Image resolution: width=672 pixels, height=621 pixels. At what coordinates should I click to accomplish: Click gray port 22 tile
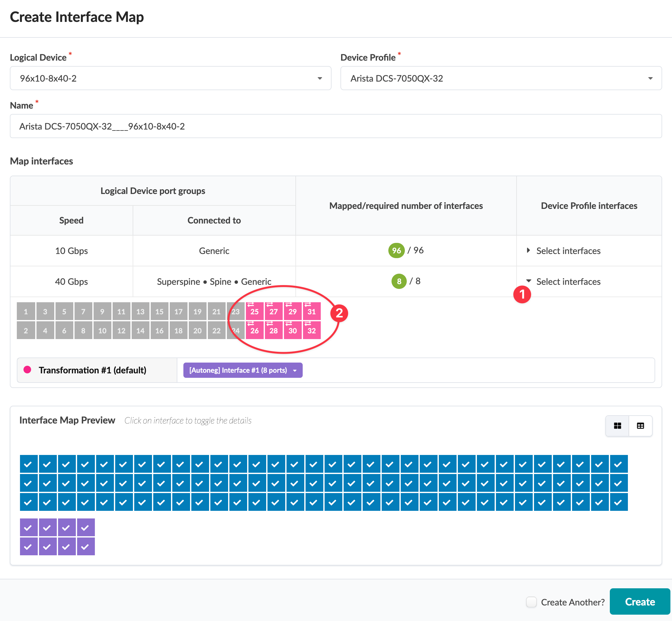click(216, 330)
